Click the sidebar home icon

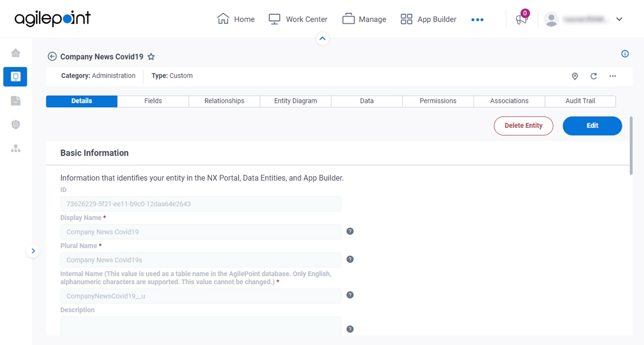coord(16,53)
